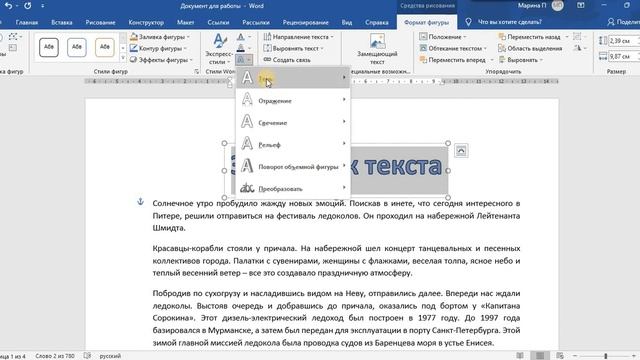Click the status bar language 'русский'
This screenshot has width=640, height=360.
(110, 356)
